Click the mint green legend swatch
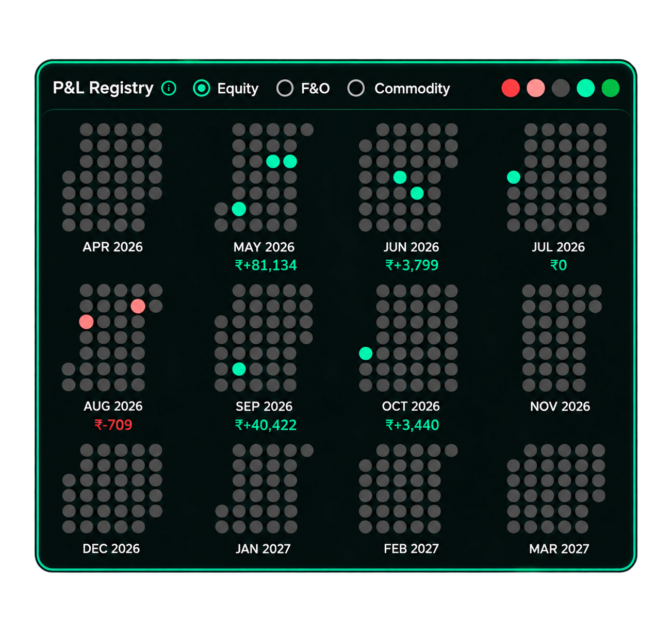672x622 pixels. pos(586,88)
